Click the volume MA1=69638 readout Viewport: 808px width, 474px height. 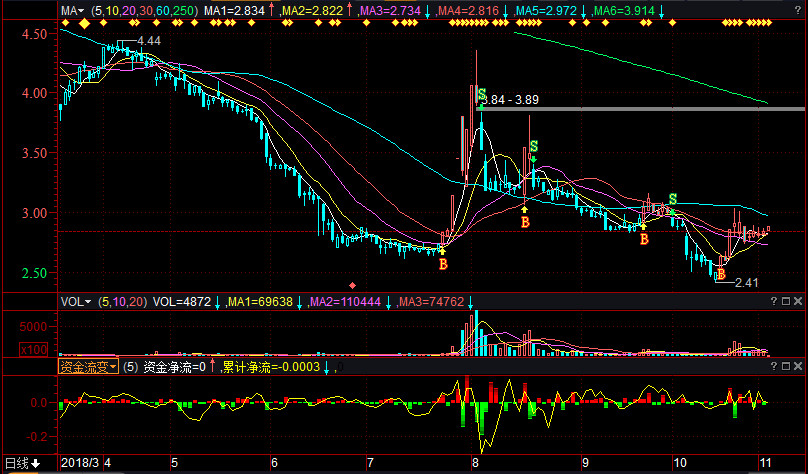(260, 302)
